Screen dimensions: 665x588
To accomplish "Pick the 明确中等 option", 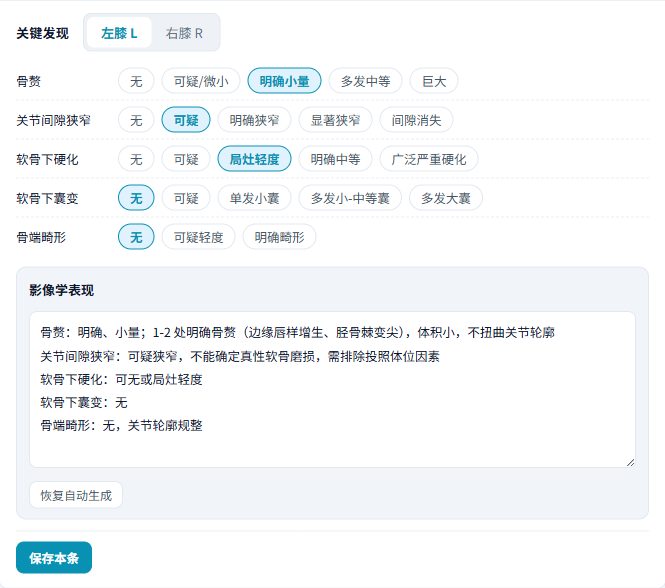I will pos(335,159).
